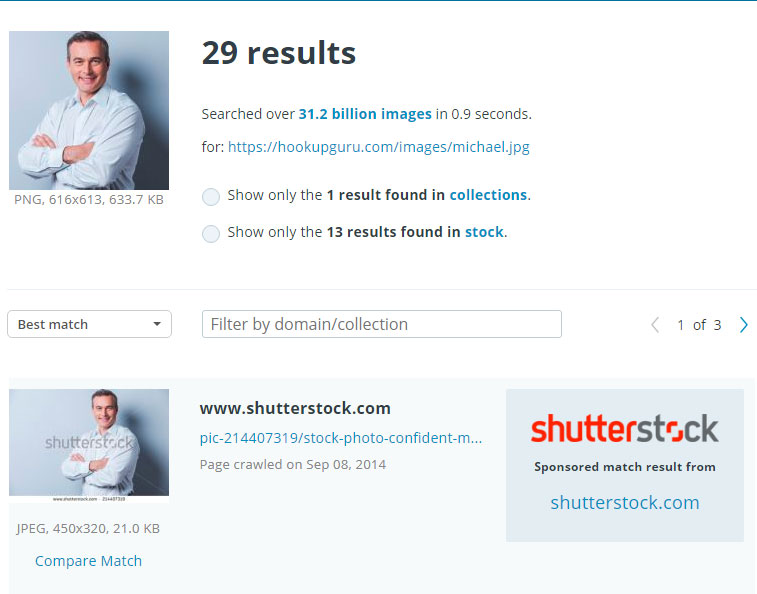Open the 31.2 billion images link
Screen dimensions: 757x594
pos(365,114)
